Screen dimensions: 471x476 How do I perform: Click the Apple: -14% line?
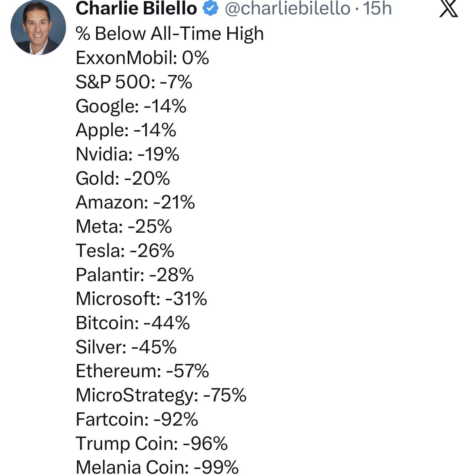click(x=126, y=130)
